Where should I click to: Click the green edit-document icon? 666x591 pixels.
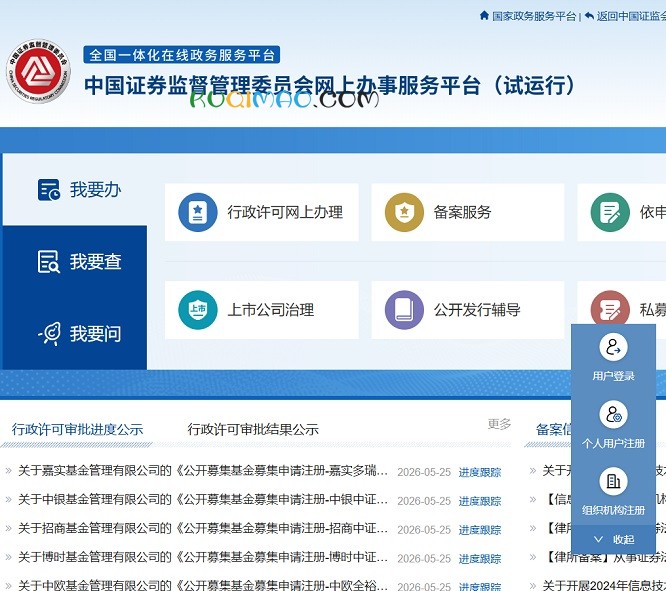pyautogui.click(x=610, y=212)
